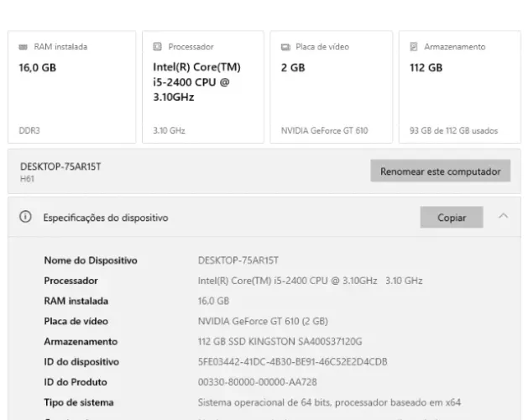528x420 pixels.
Task: Click NVIDIA GeForce GT 610 in video card tile
Action: coord(325,130)
